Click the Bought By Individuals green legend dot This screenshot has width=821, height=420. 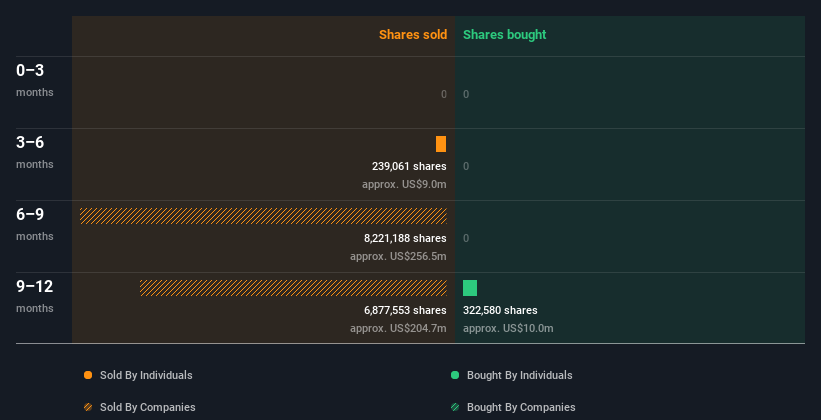pos(455,375)
